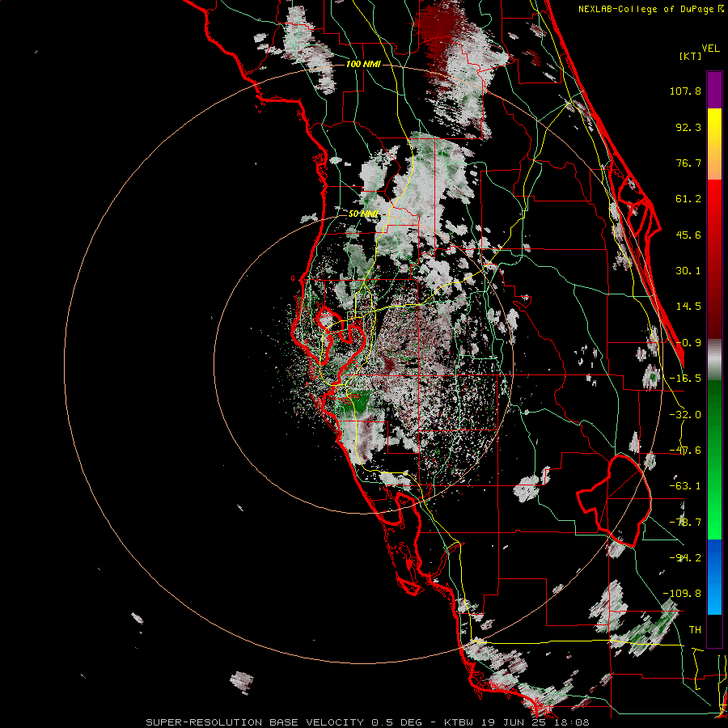This screenshot has width=728, height=728.
Task: Click the 14.5 velocity scale value
Action: [688, 307]
